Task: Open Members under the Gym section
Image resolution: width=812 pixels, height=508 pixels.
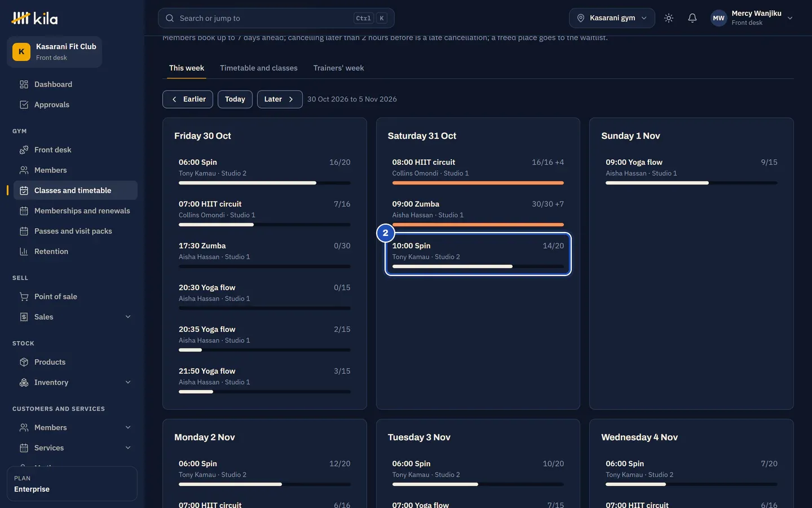Action: (x=75, y=170)
